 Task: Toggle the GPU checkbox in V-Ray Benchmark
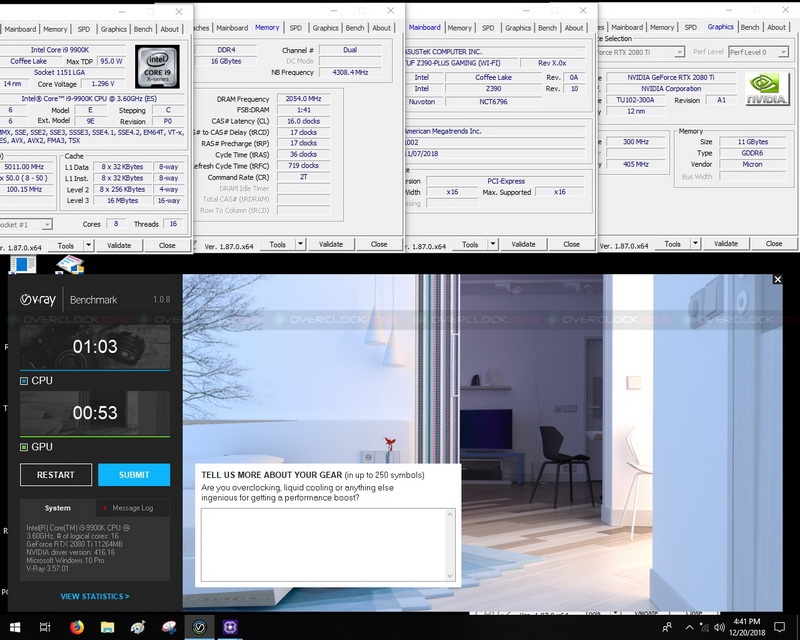25,447
